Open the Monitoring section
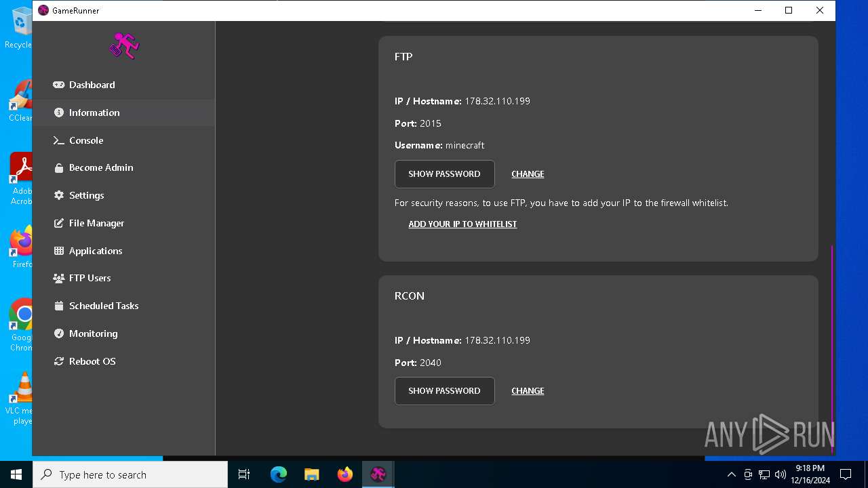Screen dimensions: 868x488 tap(123, 333)
